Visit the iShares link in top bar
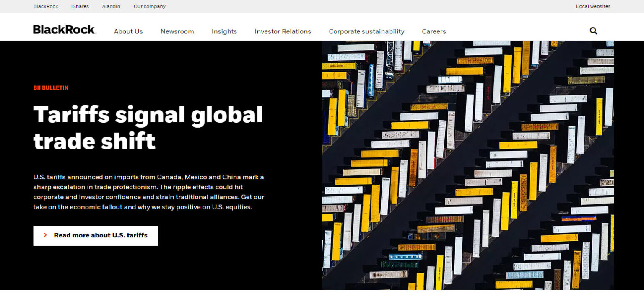Image resolution: width=644 pixels, height=304 pixels. click(x=80, y=6)
